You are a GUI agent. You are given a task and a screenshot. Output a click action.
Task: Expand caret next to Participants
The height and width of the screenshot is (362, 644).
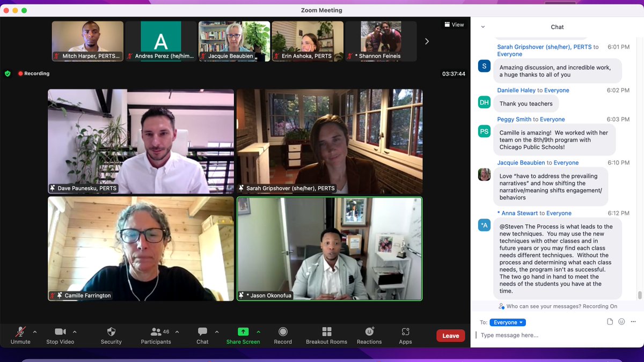[177, 332]
